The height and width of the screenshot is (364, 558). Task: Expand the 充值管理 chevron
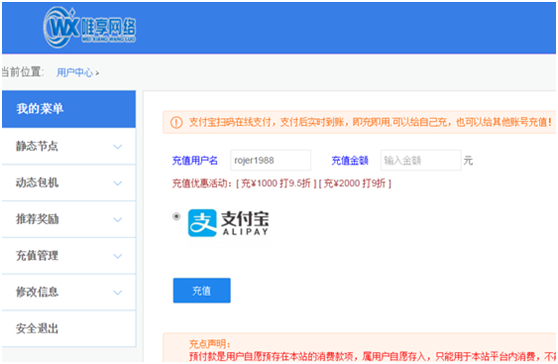coord(117,256)
